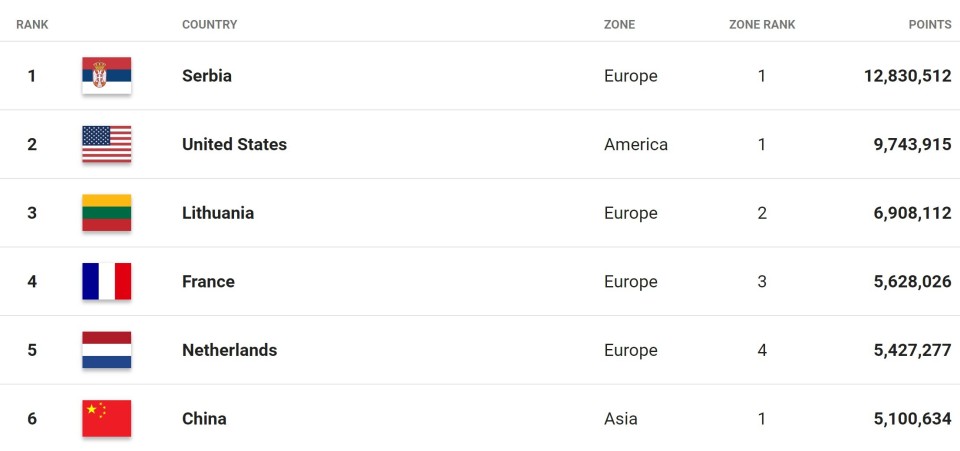The image size is (960, 451).
Task: Click the Lithuania flag icon
Action: pyautogui.click(x=107, y=213)
